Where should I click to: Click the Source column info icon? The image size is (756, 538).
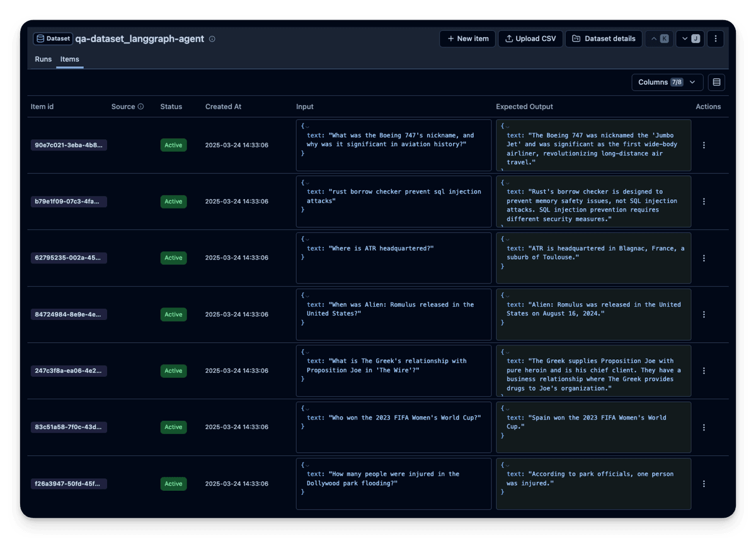140,106
